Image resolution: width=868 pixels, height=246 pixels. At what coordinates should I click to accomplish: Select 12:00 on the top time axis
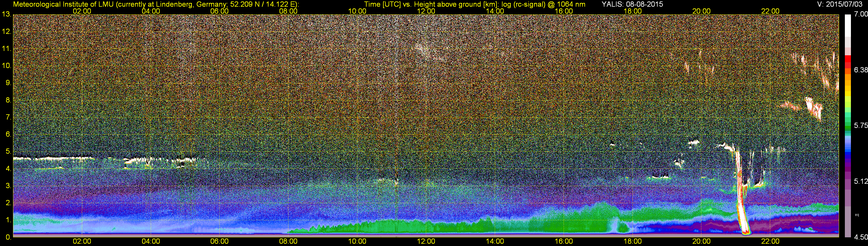click(x=426, y=11)
